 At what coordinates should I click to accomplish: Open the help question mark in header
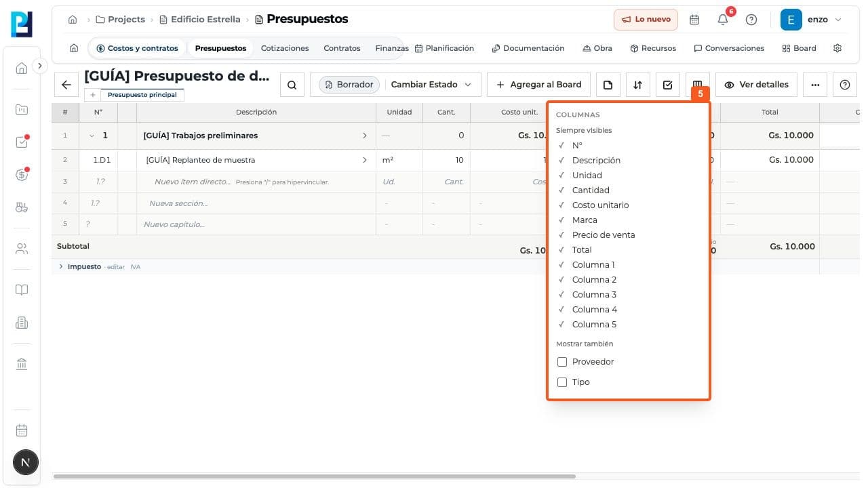click(751, 20)
